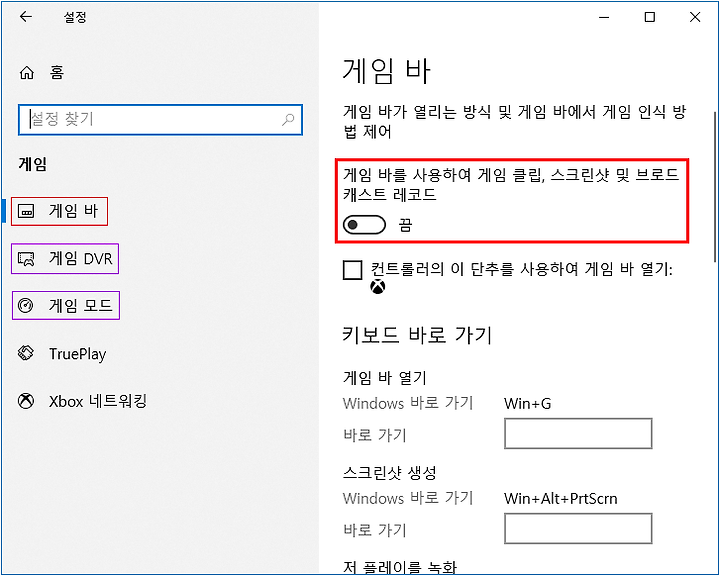Click the 스크린샷 생성 label
The width and height of the screenshot is (720, 577).
point(389,472)
